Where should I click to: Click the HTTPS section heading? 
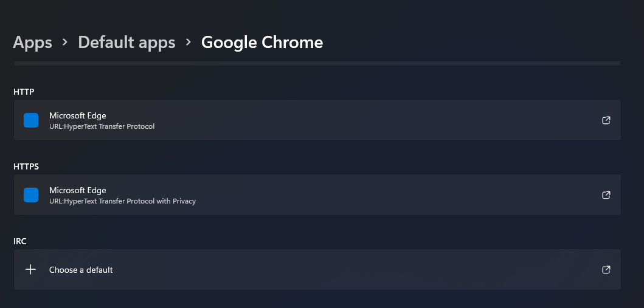(26, 166)
